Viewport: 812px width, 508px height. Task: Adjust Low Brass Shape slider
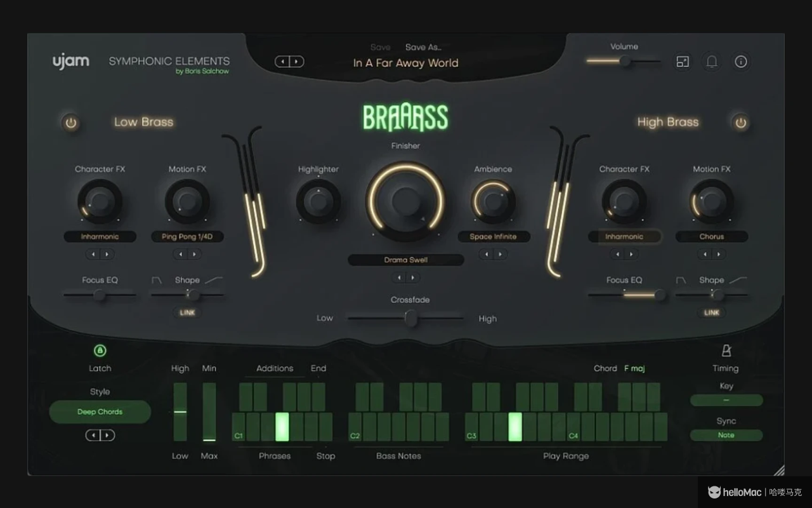point(187,295)
